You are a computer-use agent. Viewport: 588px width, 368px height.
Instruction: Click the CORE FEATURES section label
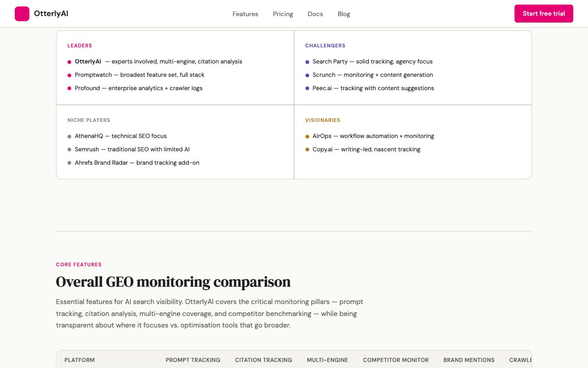79,264
